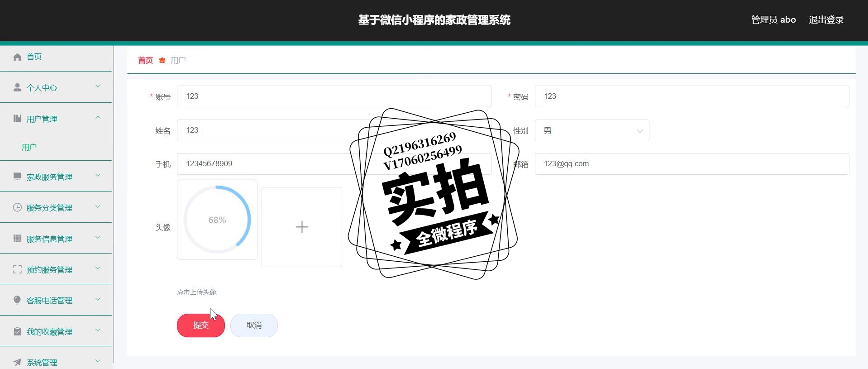This screenshot has height=369, width=868.
Task: Expand the 系统管理 chevron
Action: click(98, 361)
